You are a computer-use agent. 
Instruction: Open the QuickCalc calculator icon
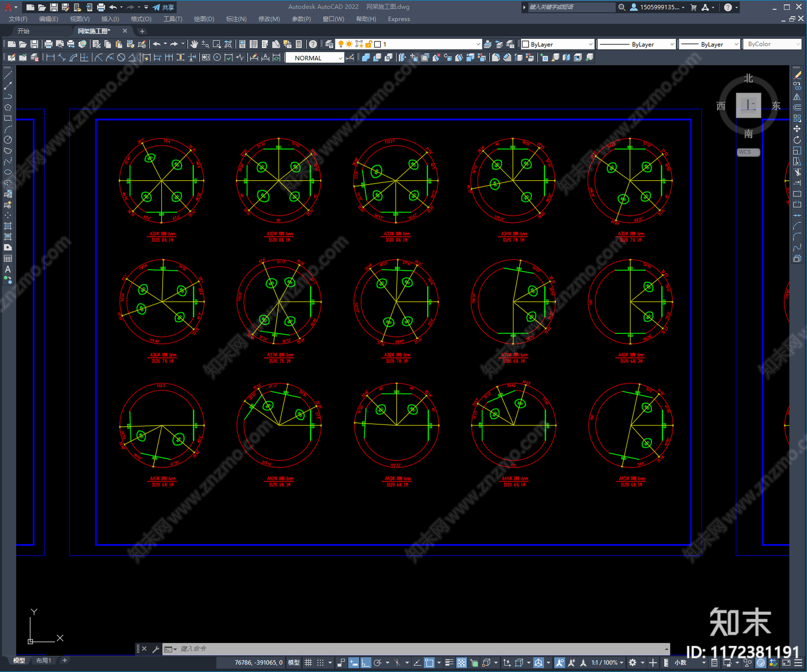pyautogui.click(x=299, y=44)
